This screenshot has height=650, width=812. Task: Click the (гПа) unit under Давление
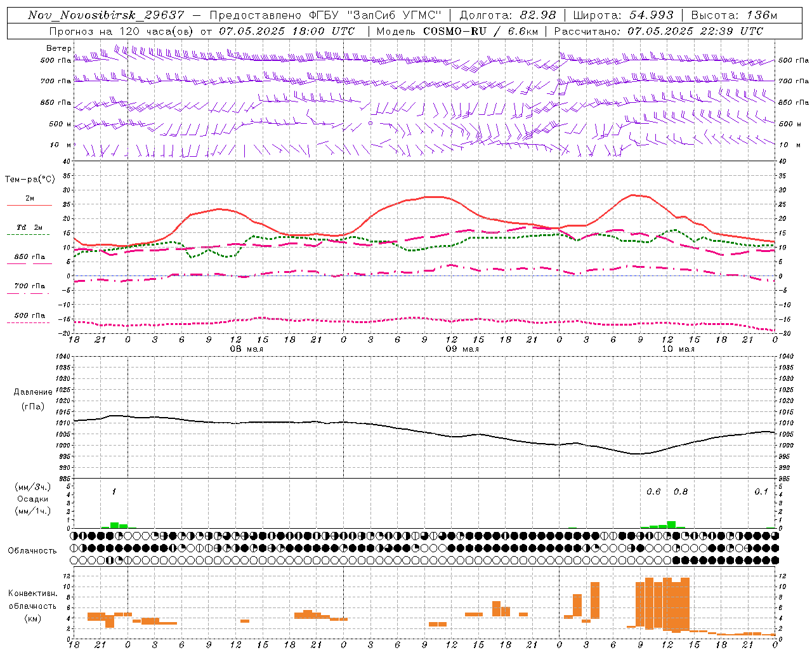(33, 407)
